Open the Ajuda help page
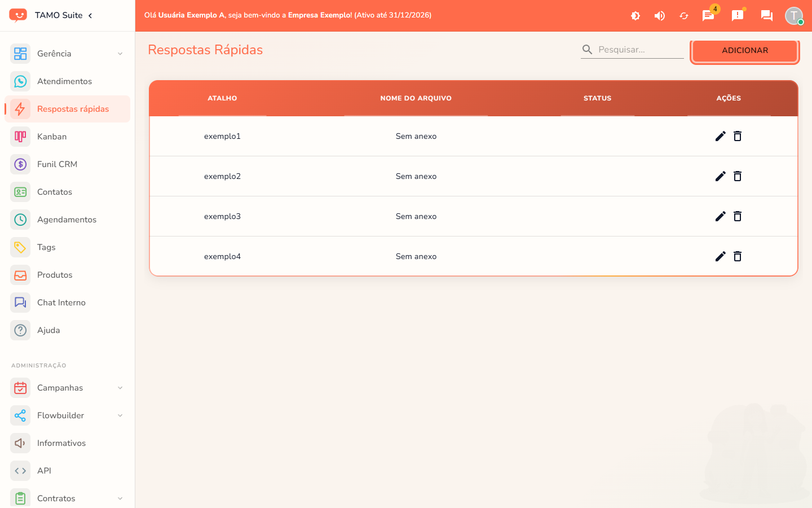The height and width of the screenshot is (508, 812). click(x=68, y=330)
